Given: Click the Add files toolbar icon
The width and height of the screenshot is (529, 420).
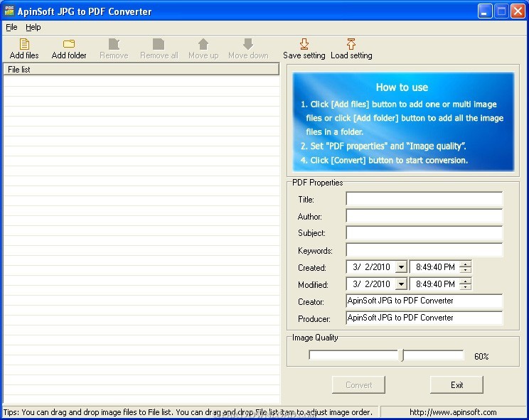Looking at the screenshot, I should click(x=24, y=44).
